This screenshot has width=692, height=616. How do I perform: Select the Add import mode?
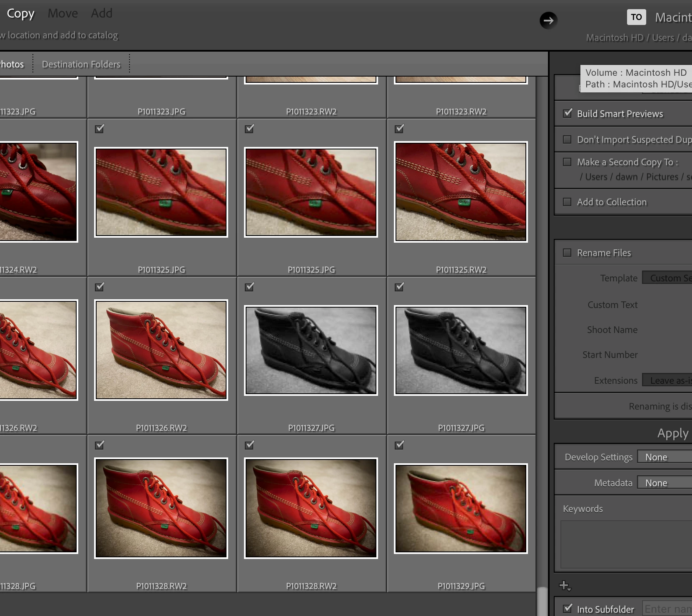[x=102, y=13]
